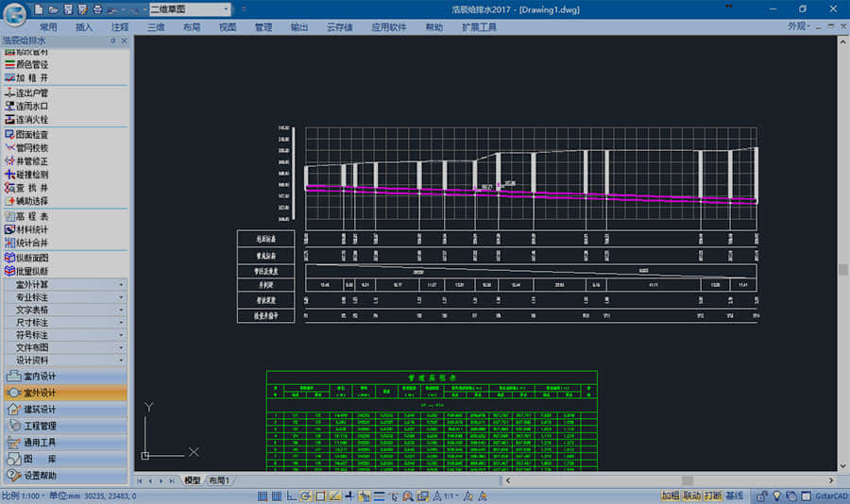This screenshot has height=504, width=850.
Task: Select the 连雨水口 tool
Action: [x=32, y=107]
